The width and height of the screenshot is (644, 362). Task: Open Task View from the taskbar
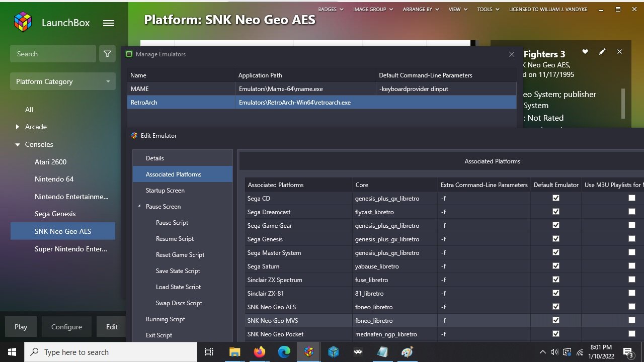coord(209,352)
